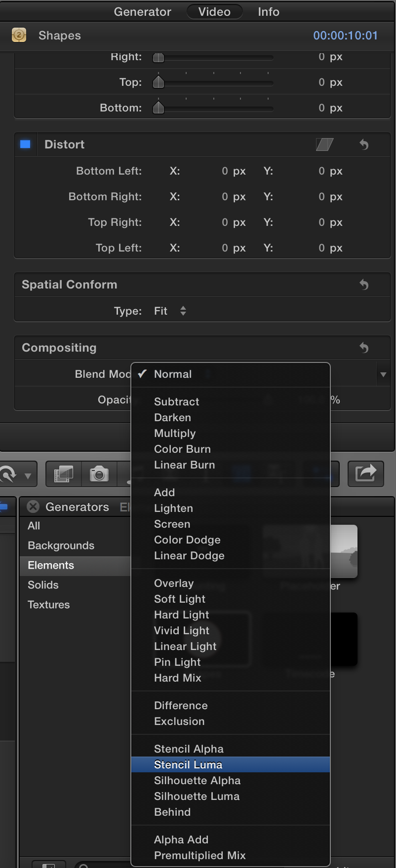Pick the Overlay blend mode

pyautogui.click(x=174, y=583)
